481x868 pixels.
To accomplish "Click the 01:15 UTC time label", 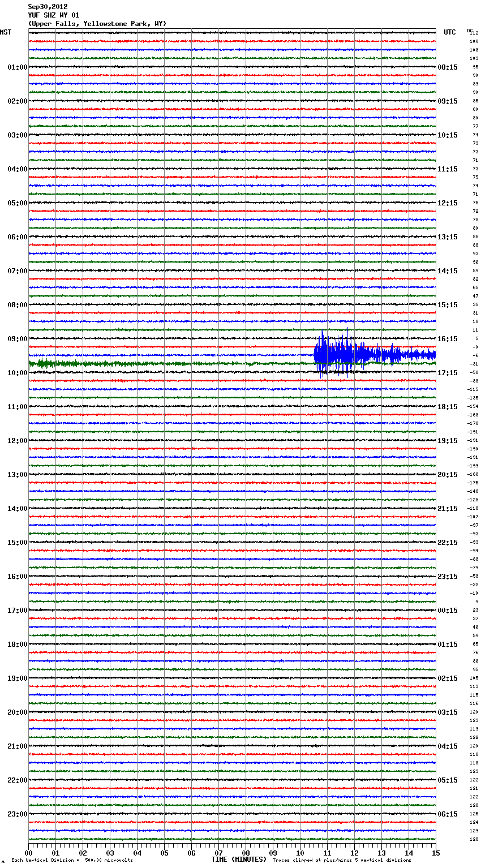I will click(448, 644).
